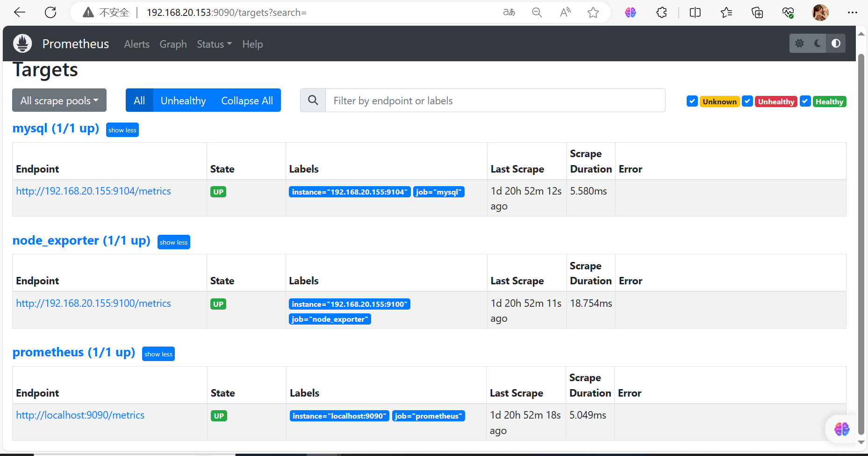Viewport: 868px width, 456px height.
Task: Open the Graph page
Action: coord(173,44)
